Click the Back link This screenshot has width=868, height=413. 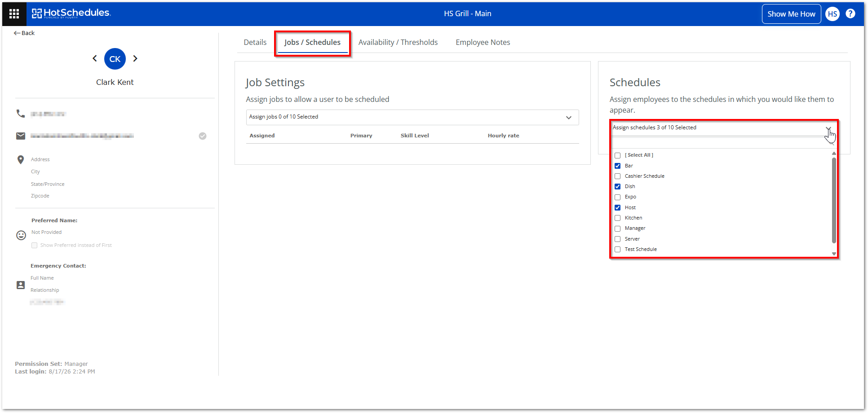24,33
